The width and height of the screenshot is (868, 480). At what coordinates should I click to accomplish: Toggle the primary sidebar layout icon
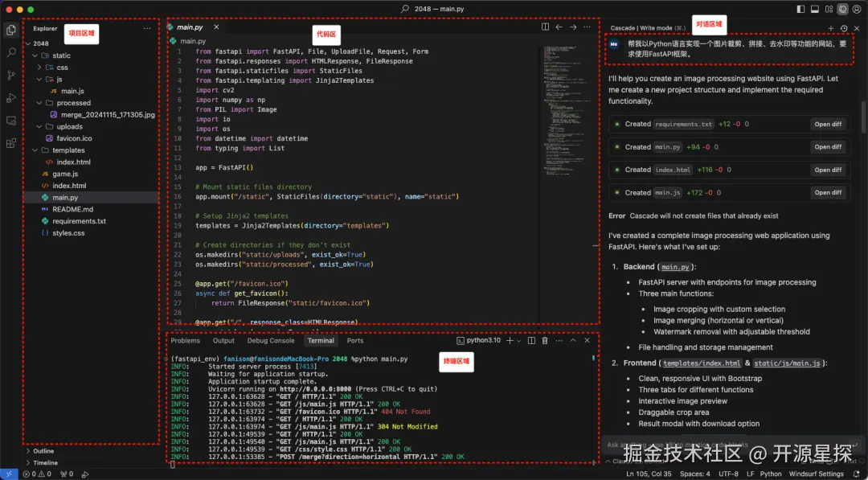800,9
